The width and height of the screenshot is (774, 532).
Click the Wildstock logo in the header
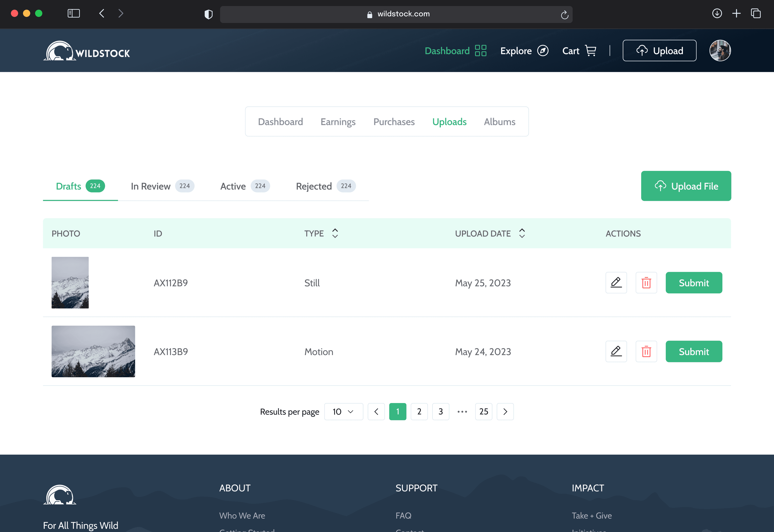(x=87, y=51)
